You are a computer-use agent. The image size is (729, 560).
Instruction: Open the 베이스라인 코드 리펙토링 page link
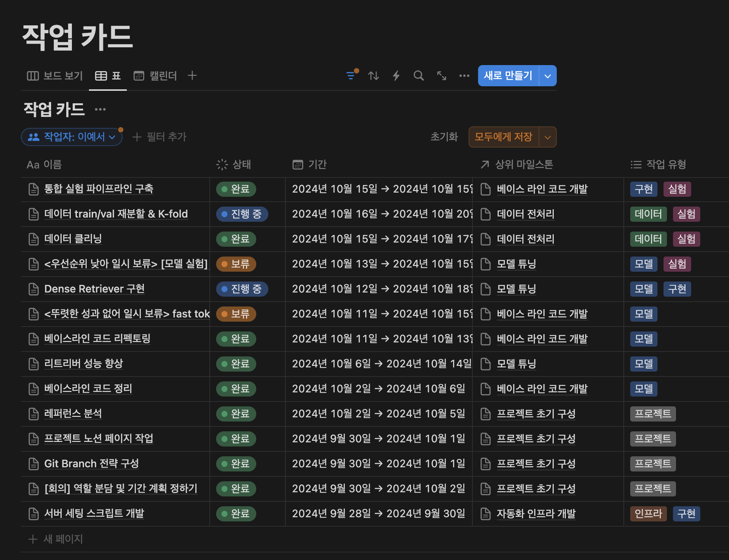pyautogui.click(x=97, y=338)
